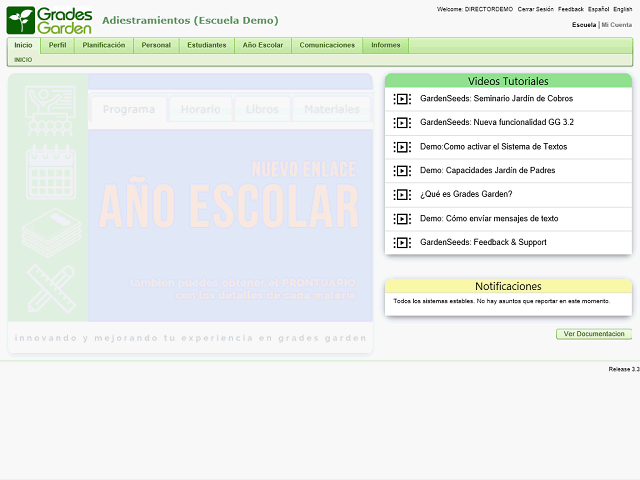Screen dimensions: 640x480
Task: Play video icon for Feedback & Support
Action: [402, 243]
